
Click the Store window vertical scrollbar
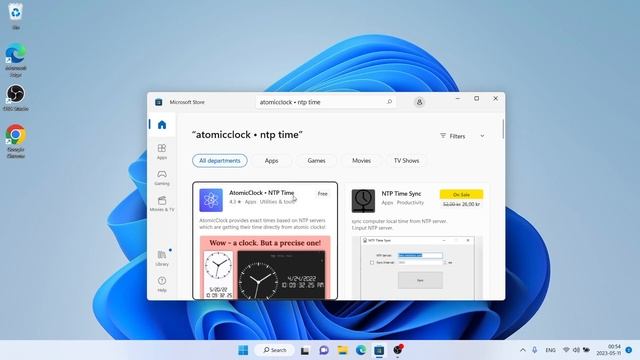point(503,129)
